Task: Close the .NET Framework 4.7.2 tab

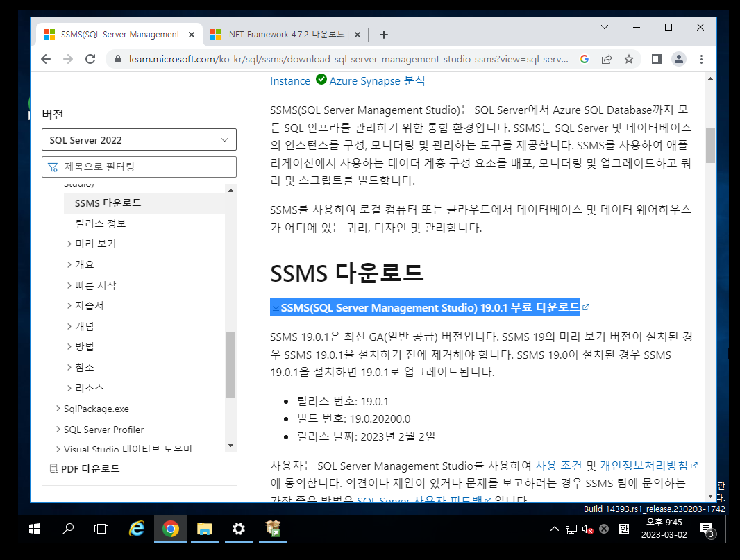Action: coord(358,35)
